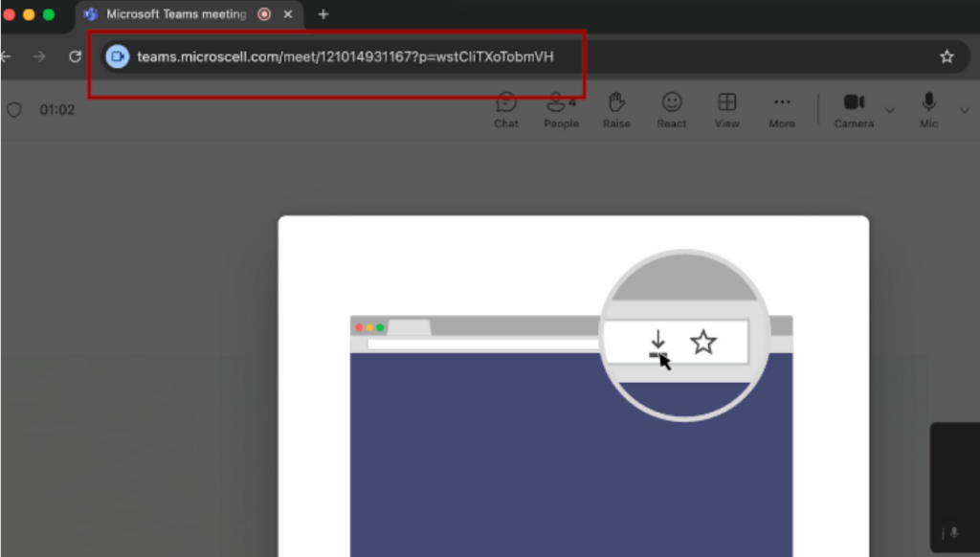The width and height of the screenshot is (980, 557).
Task: Close the Microsoft Teams meeting tab
Action: pyautogui.click(x=287, y=14)
